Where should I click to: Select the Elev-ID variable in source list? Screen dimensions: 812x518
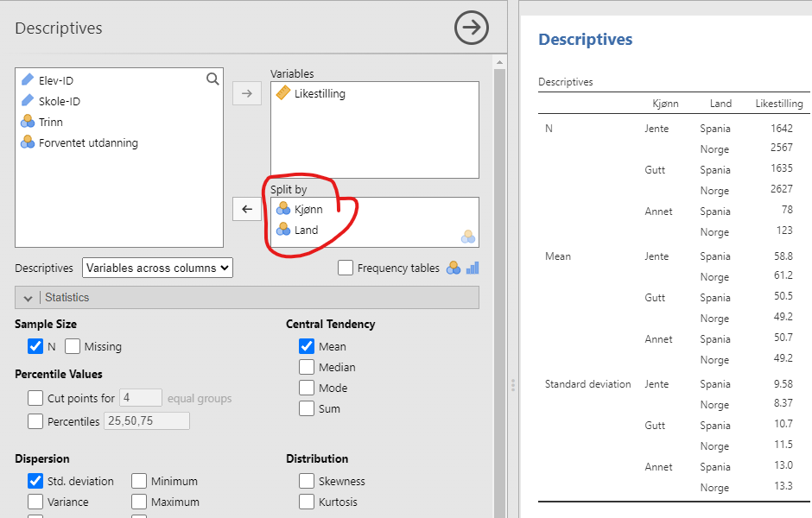click(56, 80)
